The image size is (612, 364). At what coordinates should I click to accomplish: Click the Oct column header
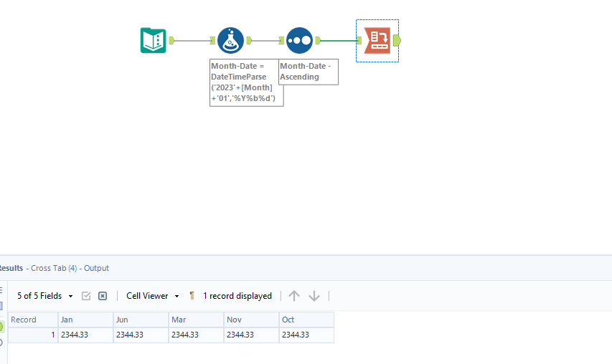307,320
